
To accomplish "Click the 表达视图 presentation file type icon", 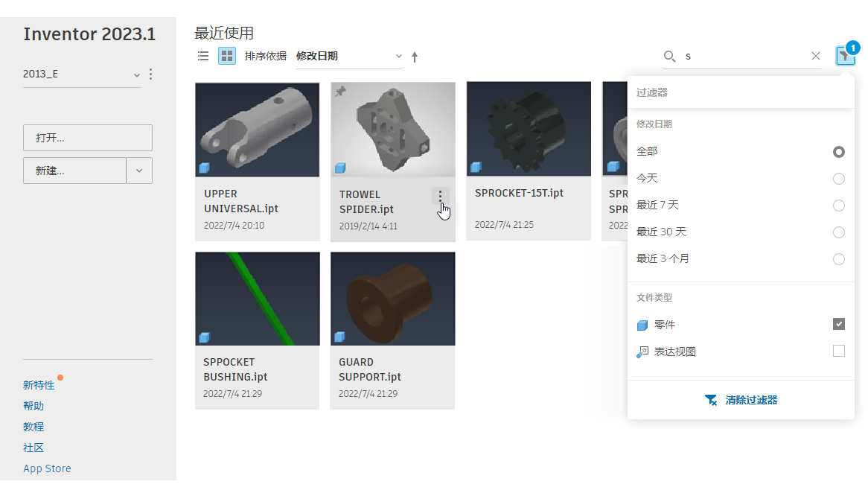I will pyautogui.click(x=642, y=352).
